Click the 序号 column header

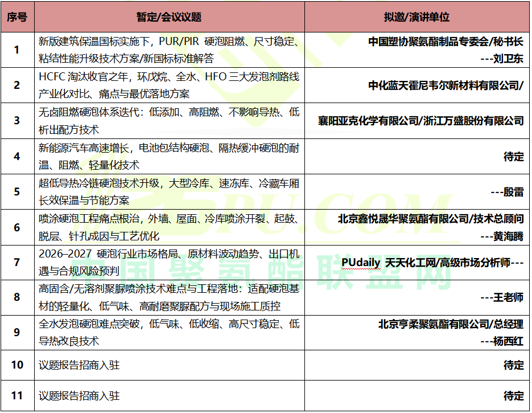click(17, 17)
